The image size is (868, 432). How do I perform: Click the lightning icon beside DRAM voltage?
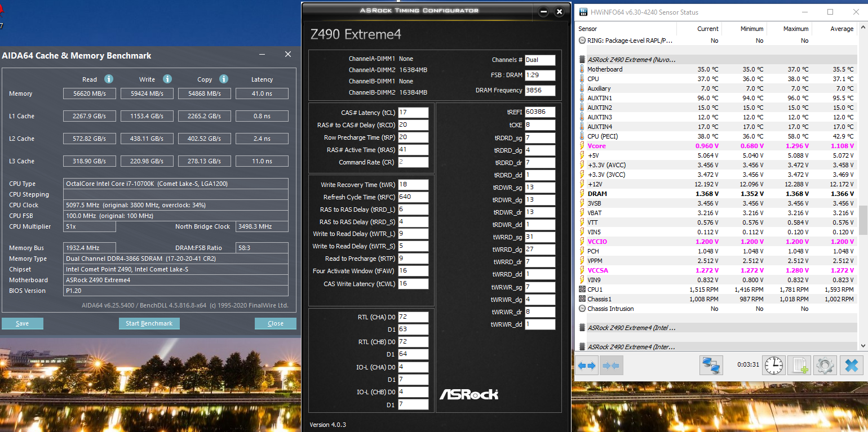[x=582, y=194]
